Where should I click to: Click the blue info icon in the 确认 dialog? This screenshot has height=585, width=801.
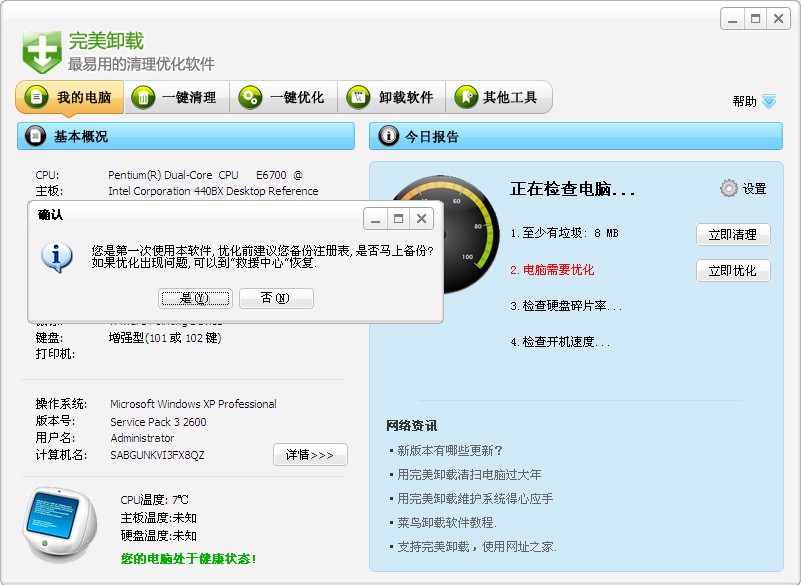tap(57, 257)
